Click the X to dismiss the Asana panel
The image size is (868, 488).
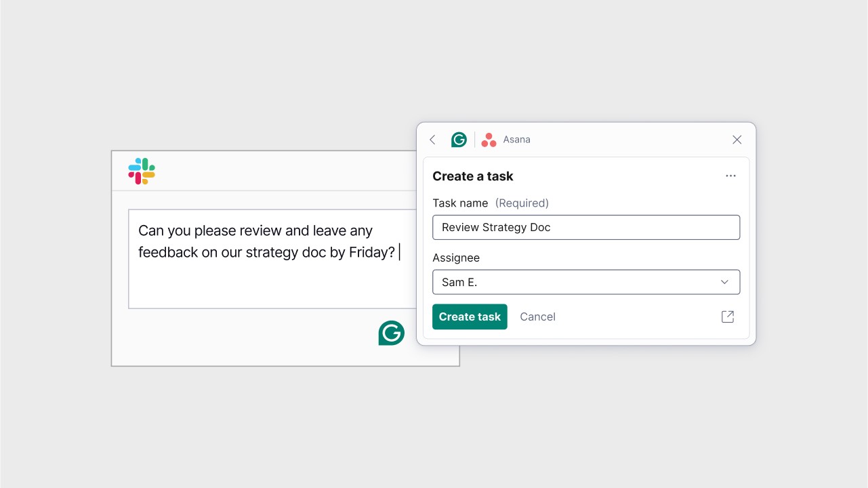737,140
